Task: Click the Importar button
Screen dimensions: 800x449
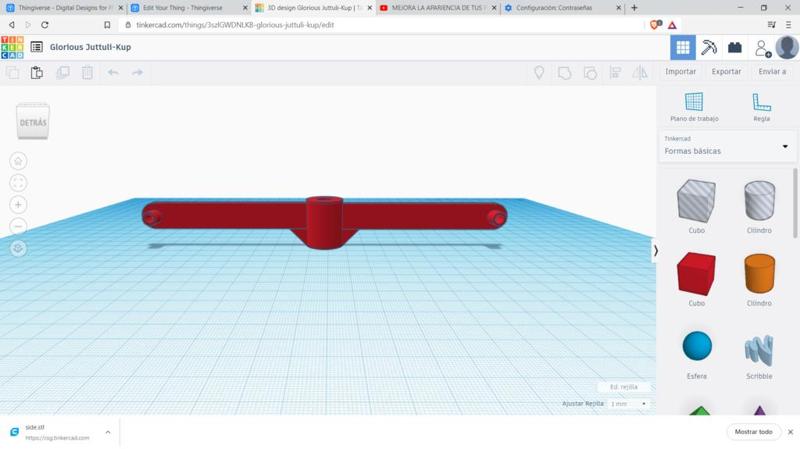Action: pos(681,72)
